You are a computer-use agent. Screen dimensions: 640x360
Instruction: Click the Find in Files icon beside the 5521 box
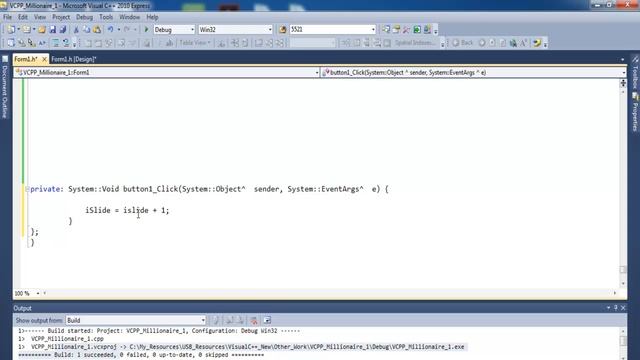tap(282, 29)
